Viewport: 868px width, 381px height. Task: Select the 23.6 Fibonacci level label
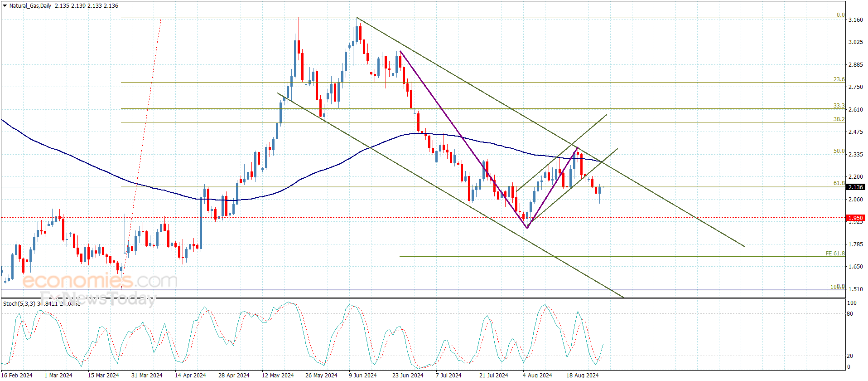(839, 79)
